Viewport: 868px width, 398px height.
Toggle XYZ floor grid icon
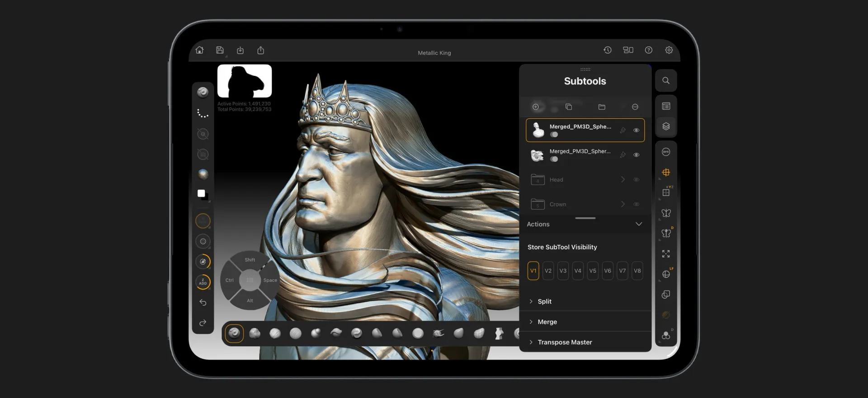(666, 192)
